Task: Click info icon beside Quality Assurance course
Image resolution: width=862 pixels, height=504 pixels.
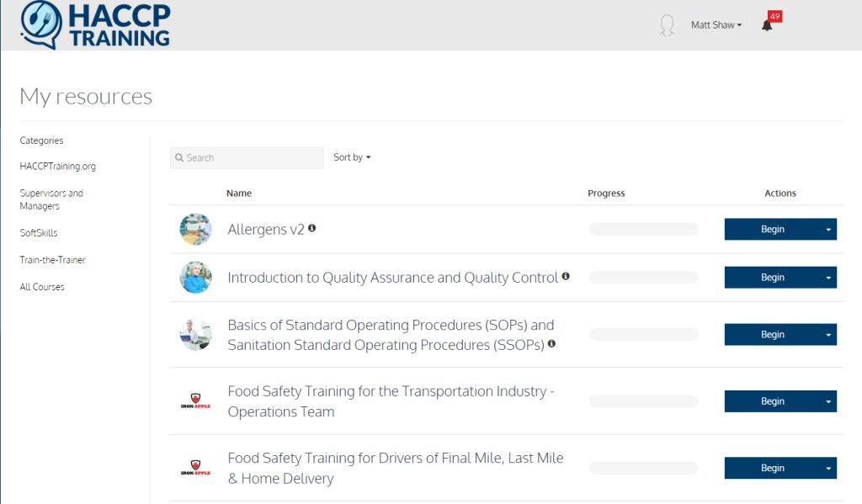Action: tap(566, 276)
